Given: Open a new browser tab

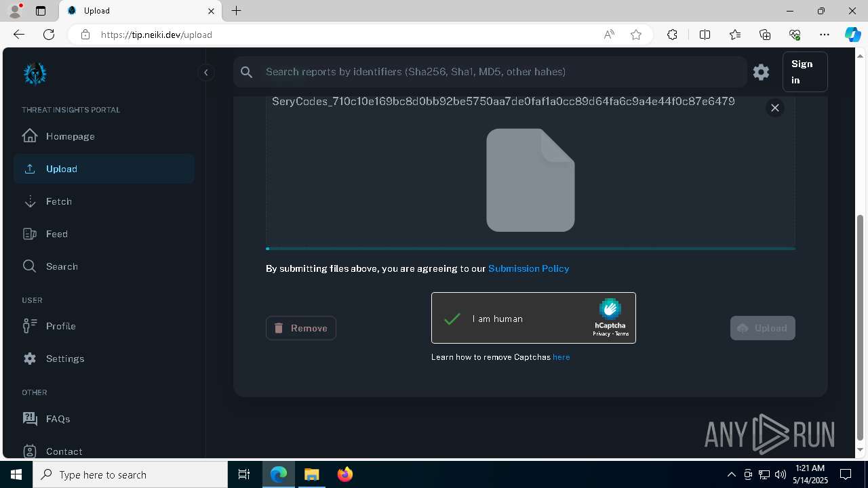Looking at the screenshot, I should pyautogui.click(x=236, y=11).
